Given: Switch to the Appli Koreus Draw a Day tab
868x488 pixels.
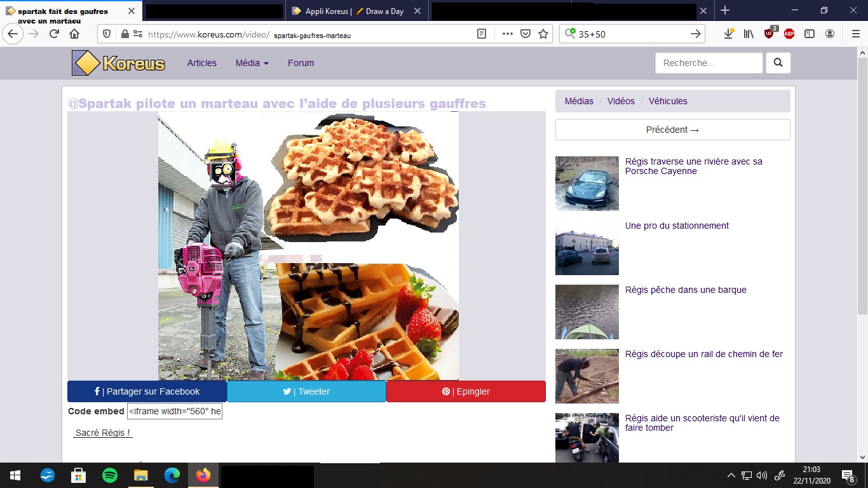Looking at the screenshot, I should [353, 11].
